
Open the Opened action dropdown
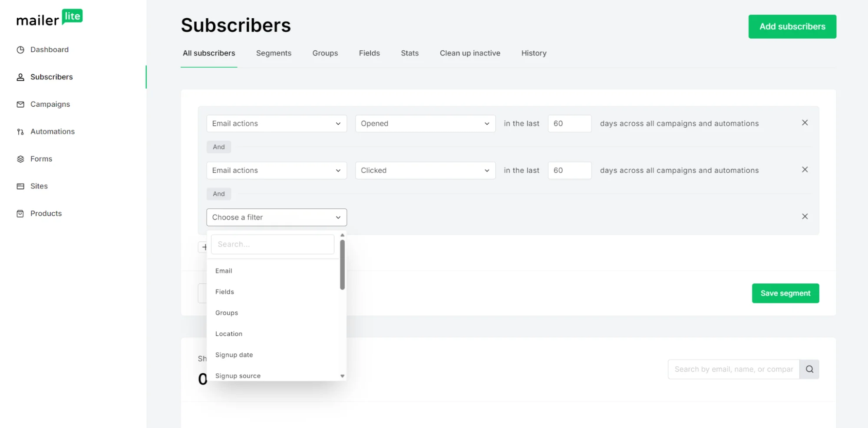pos(425,123)
